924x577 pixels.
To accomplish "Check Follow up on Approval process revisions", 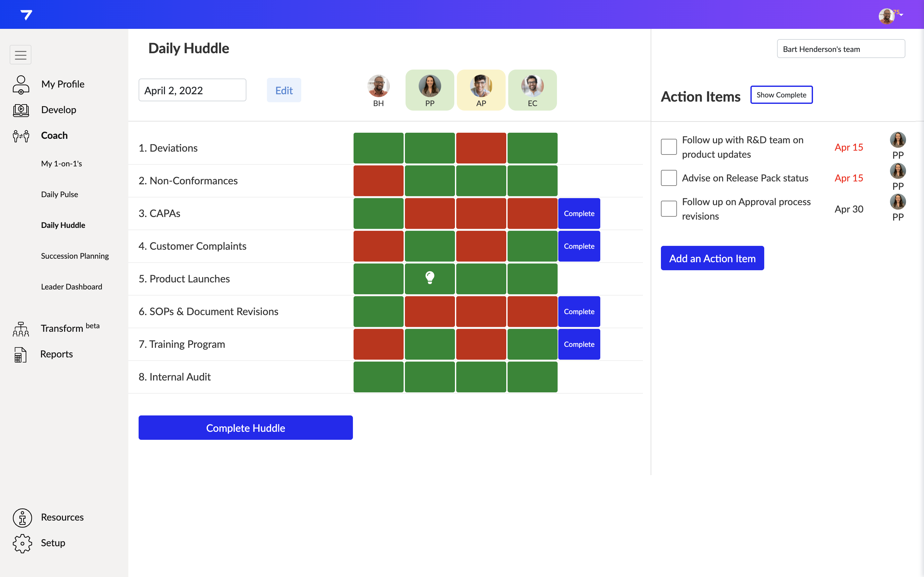I will click(x=669, y=209).
